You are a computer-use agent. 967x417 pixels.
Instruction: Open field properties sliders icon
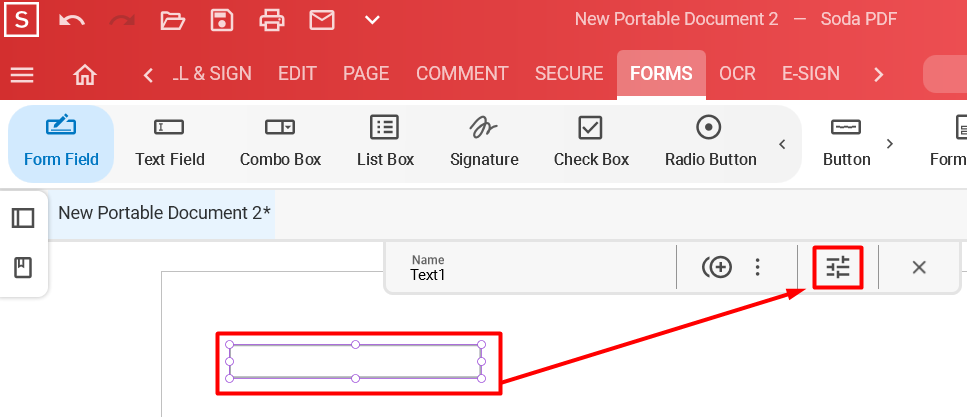tap(838, 268)
